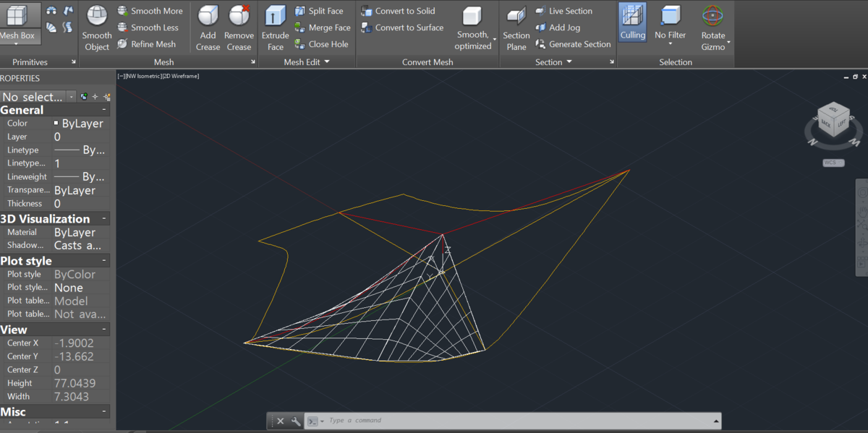868x433 pixels.
Task: Expand the Mesh Edit panel
Action: (x=307, y=62)
